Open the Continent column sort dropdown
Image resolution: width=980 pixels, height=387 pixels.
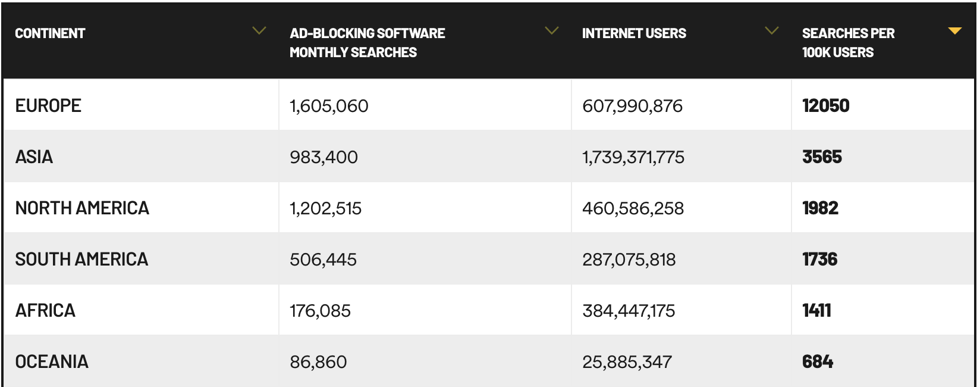point(259,31)
